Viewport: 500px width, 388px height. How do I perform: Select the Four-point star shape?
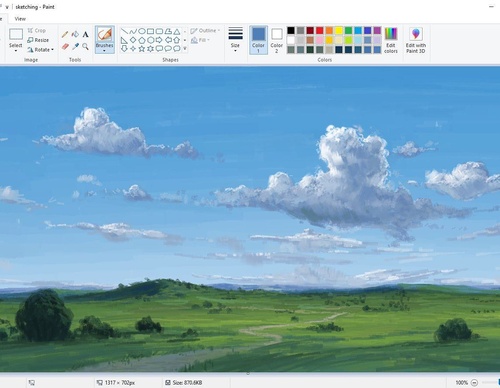[133, 49]
